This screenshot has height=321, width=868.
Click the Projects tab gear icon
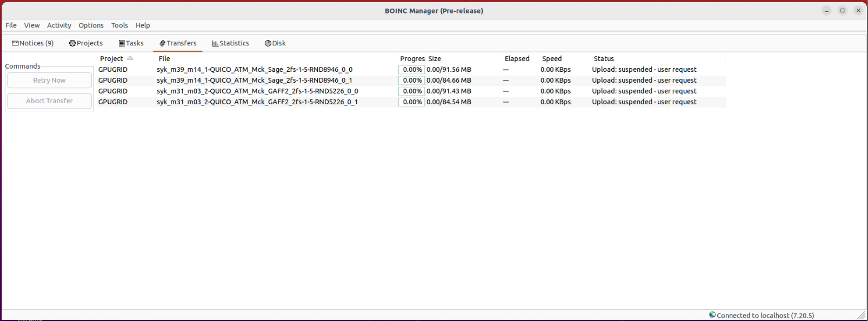click(x=72, y=43)
